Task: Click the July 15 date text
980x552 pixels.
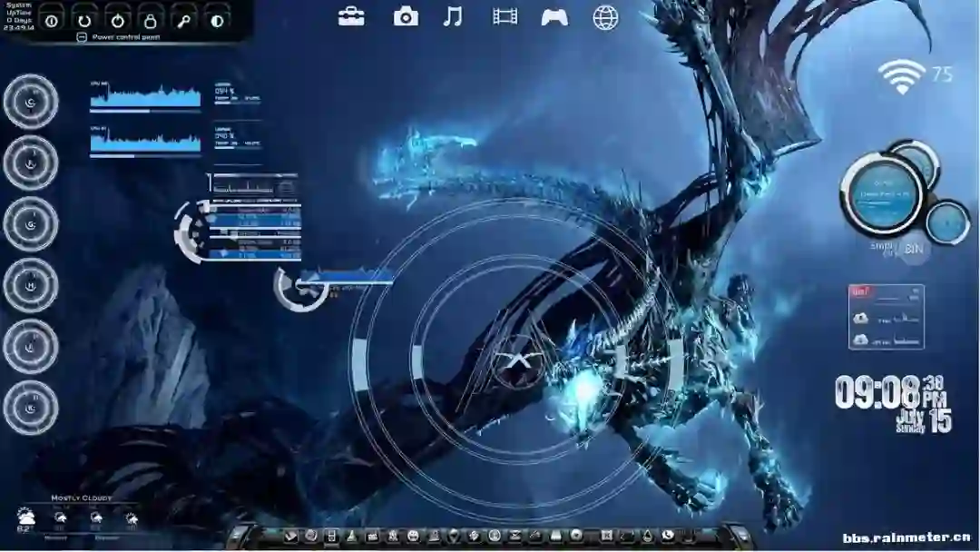Action: coord(925,420)
